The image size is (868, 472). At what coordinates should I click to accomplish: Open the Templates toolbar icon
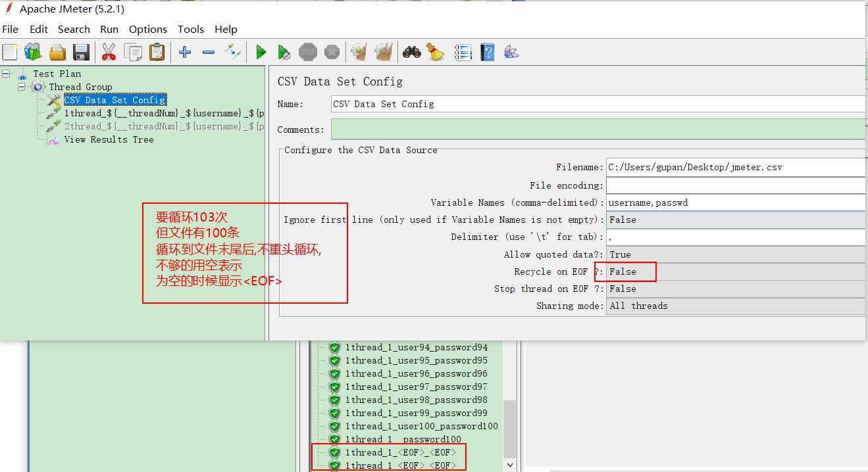(33, 52)
